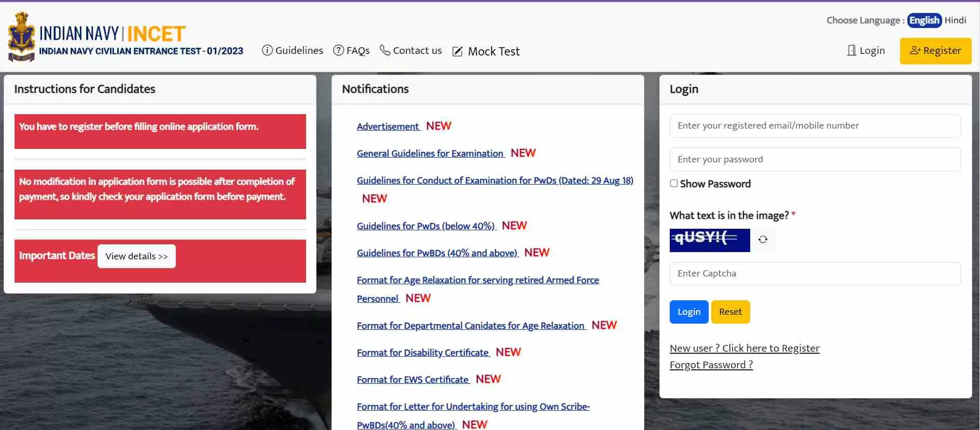Open Format for Letter for Undertaking Own Scribe
Image resolution: width=980 pixels, height=430 pixels.
[473, 415]
